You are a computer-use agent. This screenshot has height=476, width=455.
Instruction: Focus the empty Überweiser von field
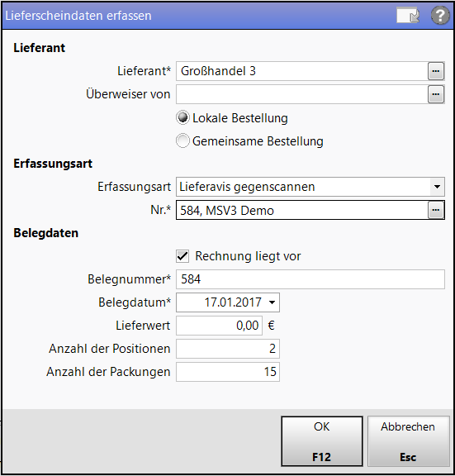[301, 94]
